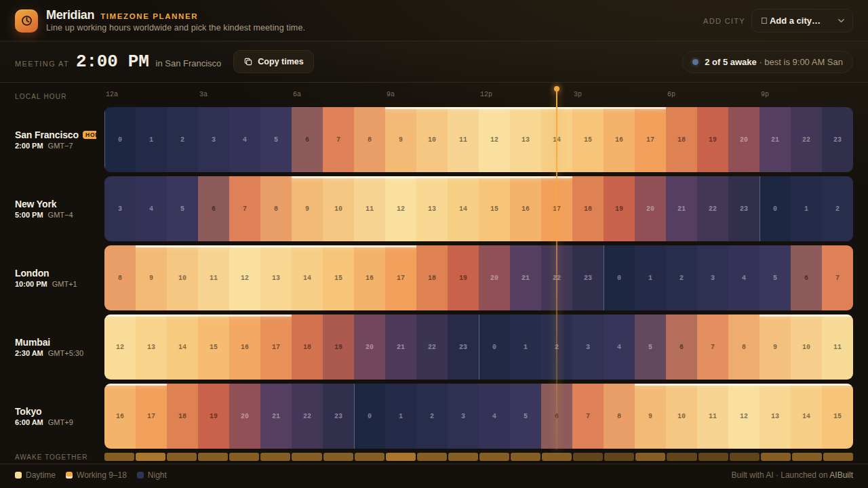Screen dimensions: 868x488
Task: Click the Copy times button
Action: click(273, 62)
